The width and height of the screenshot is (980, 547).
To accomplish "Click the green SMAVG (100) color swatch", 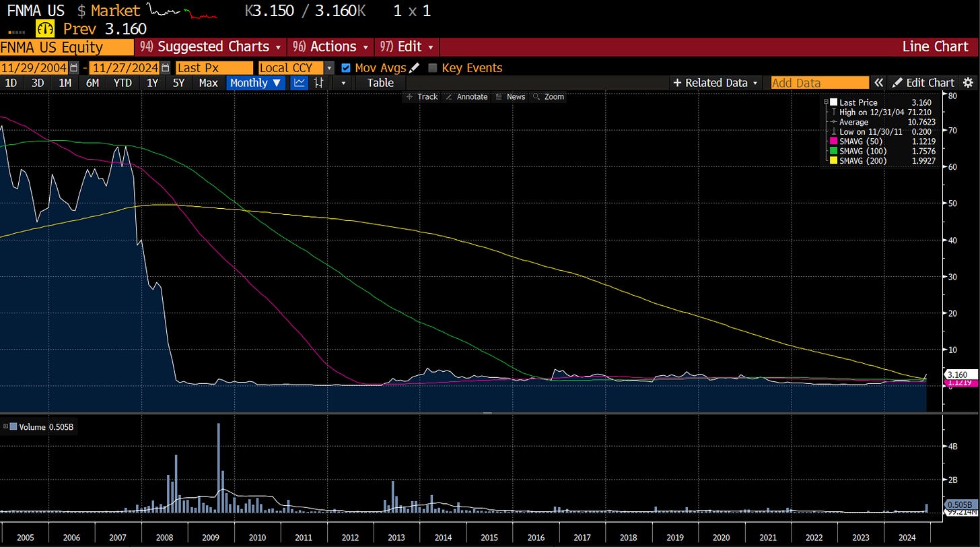I will pos(833,151).
